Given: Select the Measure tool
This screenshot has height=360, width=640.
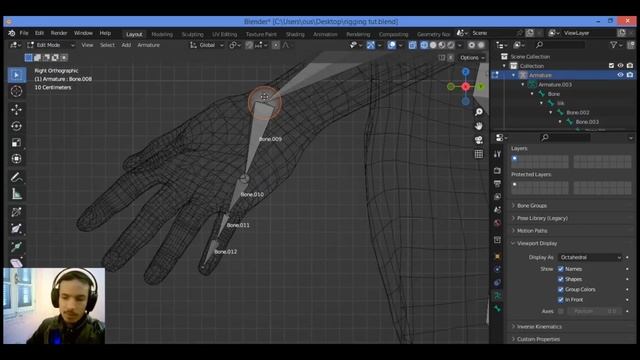Looking at the screenshot, I should (x=16, y=194).
